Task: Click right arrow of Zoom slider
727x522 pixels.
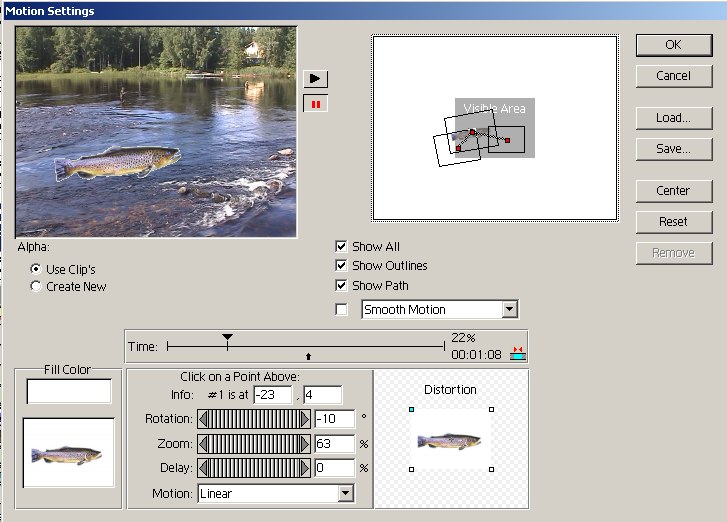Action: point(305,444)
